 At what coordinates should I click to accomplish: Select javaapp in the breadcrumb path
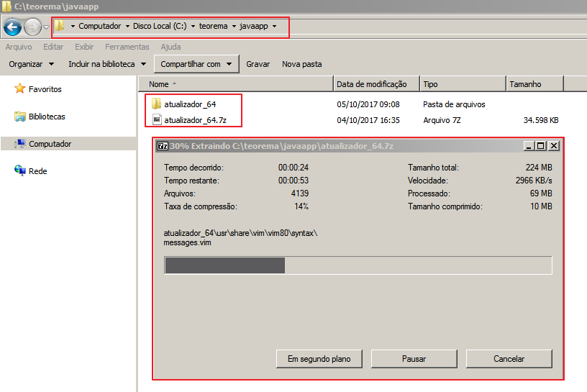pos(254,26)
